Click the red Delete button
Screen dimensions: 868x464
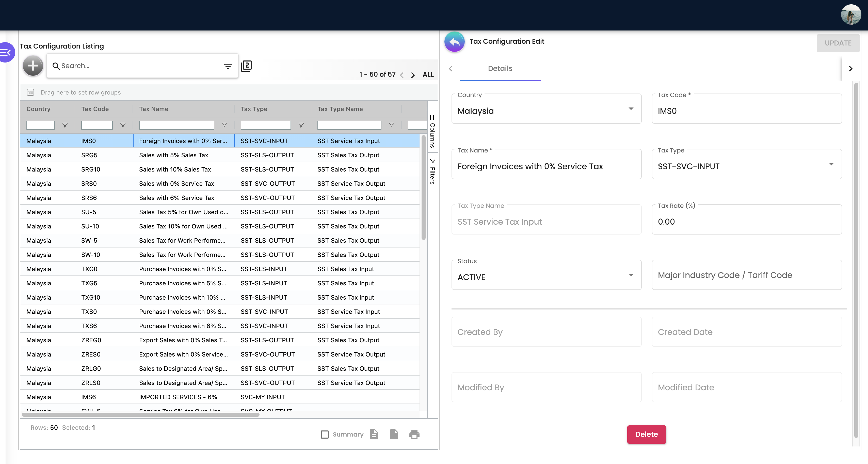coord(646,434)
